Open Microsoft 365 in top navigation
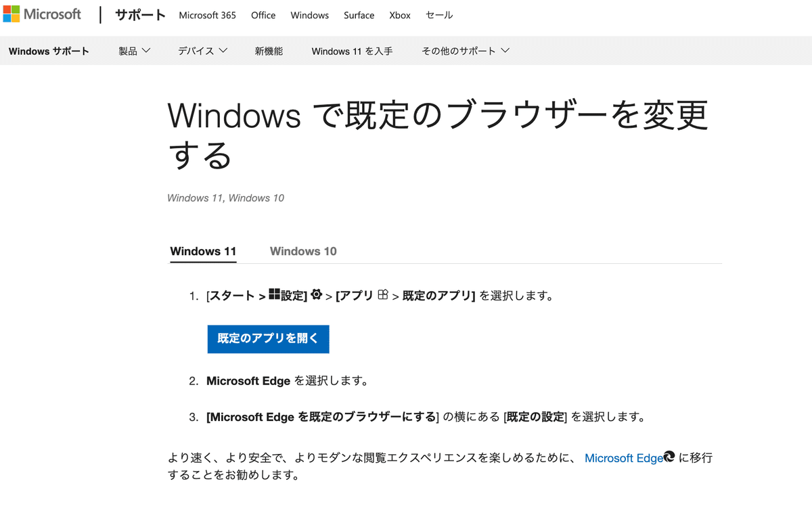Image resolution: width=812 pixels, height=515 pixels. pyautogui.click(x=207, y=15)
